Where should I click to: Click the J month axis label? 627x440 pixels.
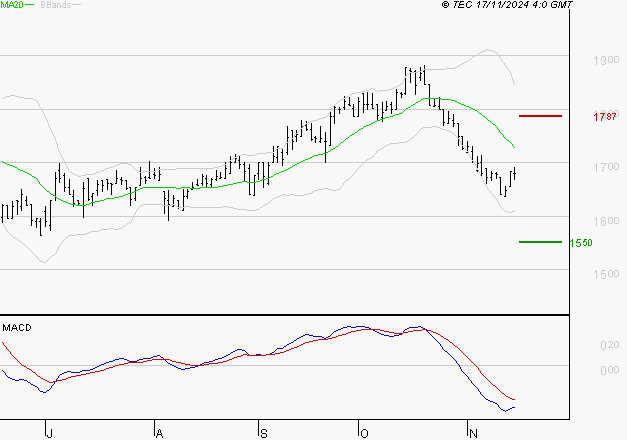click(x=50, y=434)
